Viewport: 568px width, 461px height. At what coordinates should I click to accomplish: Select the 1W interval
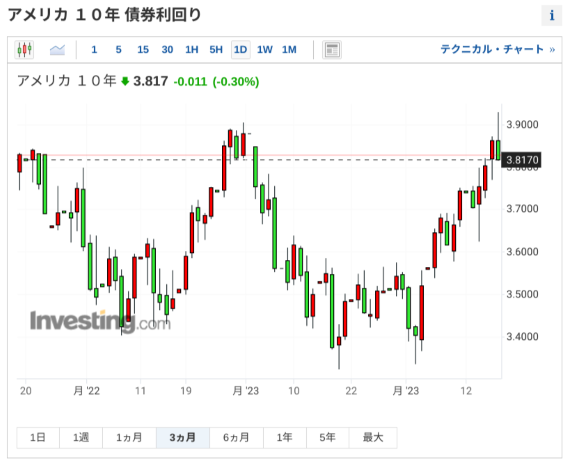click(x=264, y=50)
